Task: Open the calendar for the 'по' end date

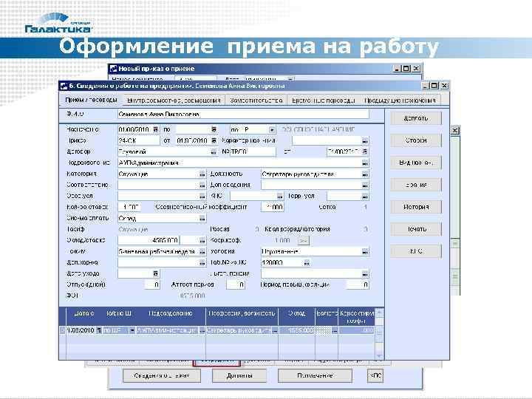Action: click(214, 129)
